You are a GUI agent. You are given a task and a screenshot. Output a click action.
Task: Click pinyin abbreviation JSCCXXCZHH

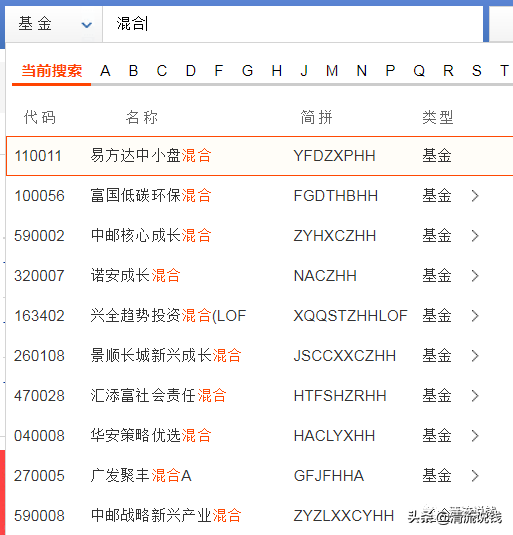[345, 356]
